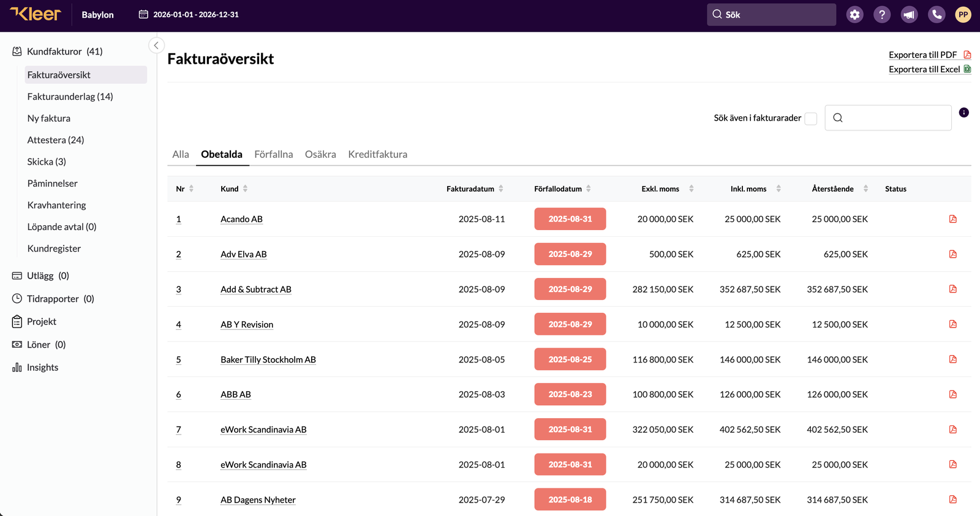
Task: Open Tidrapporter (0) section
Action: pos(53,299)
